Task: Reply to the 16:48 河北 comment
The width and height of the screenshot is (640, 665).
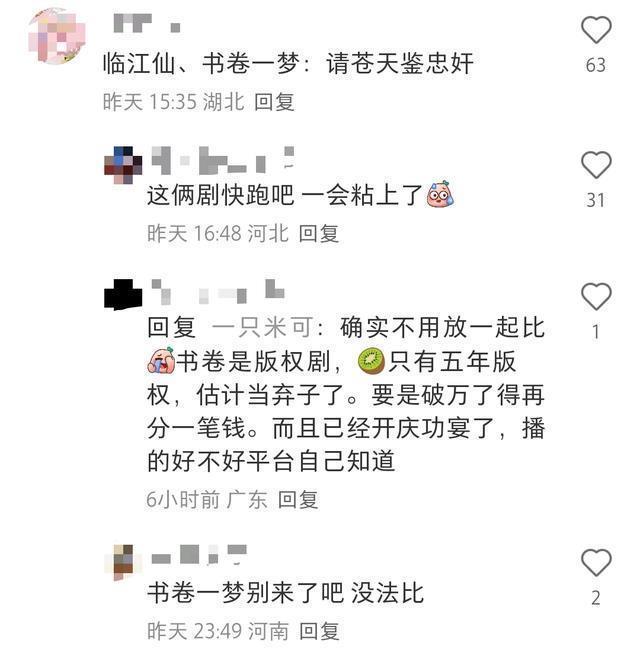Action: tap(319, 234)
